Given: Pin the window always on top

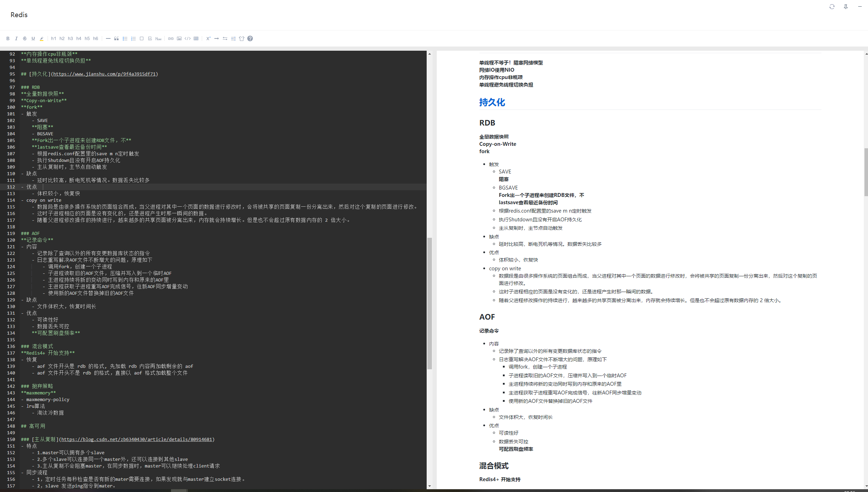Looking at the screenshot, I should (846, 7).
